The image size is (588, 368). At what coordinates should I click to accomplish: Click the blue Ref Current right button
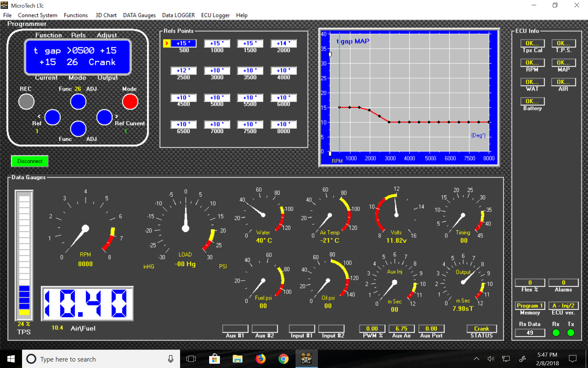pyautogui.click(x=104, y=117)
